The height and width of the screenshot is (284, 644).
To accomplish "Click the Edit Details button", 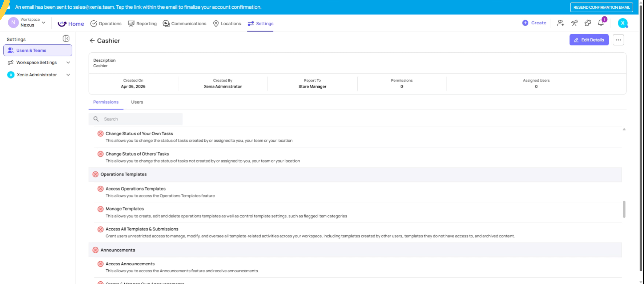I will point(589,40).
